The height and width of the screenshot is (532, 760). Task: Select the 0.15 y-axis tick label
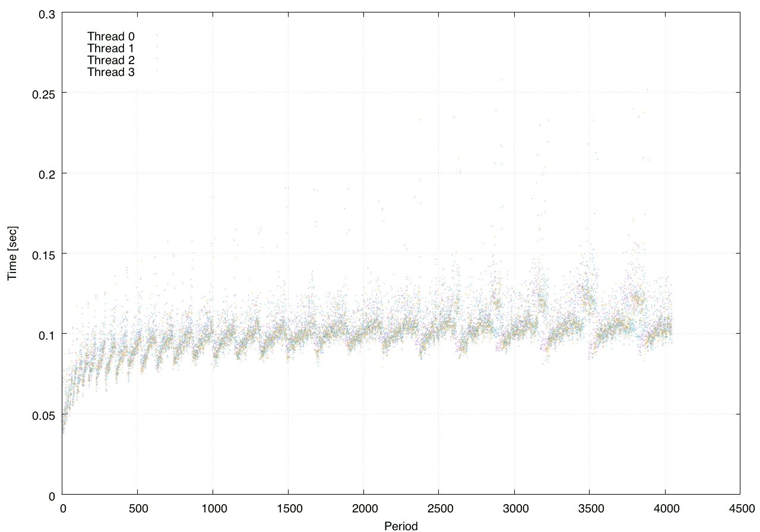[x=43, y=254]
